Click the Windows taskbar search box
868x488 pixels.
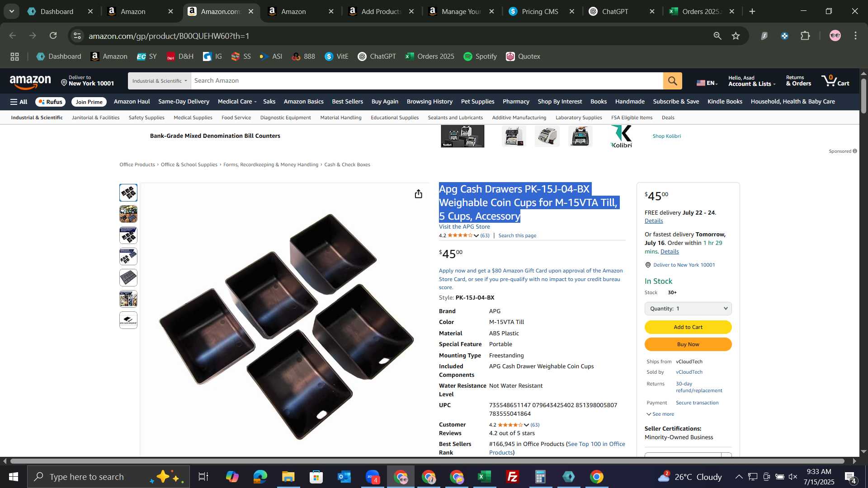[108, 477]
